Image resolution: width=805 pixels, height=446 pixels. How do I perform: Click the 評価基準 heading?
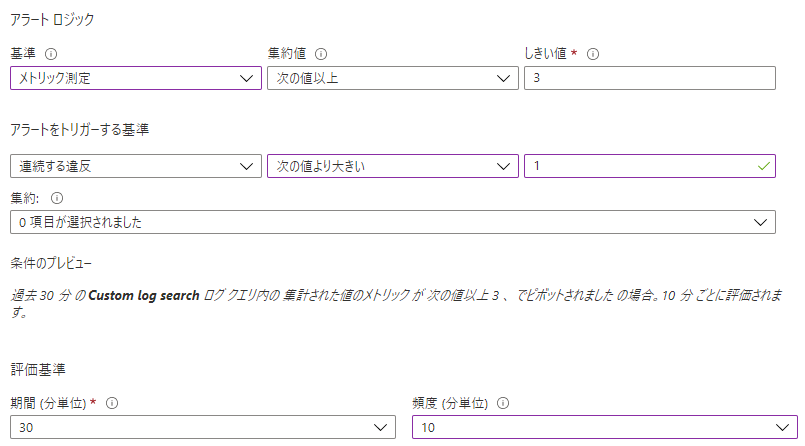[x=38, y=370]
